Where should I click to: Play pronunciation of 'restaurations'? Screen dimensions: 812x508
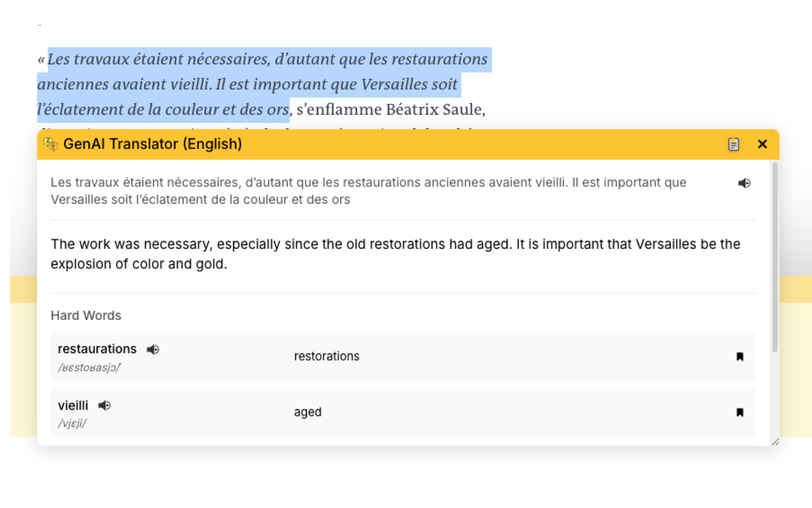[153, 349]
